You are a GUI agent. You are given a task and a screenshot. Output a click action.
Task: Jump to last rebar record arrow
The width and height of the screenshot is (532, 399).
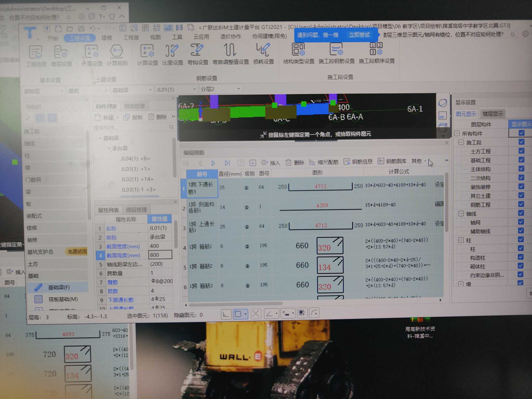tap(227, 163)
